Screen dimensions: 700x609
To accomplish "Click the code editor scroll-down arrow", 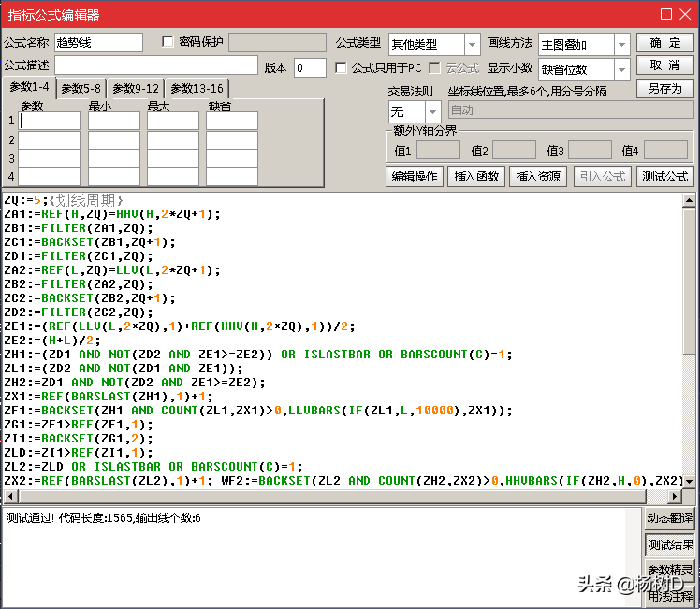I will pyautogui.click(x=689, y=482).
